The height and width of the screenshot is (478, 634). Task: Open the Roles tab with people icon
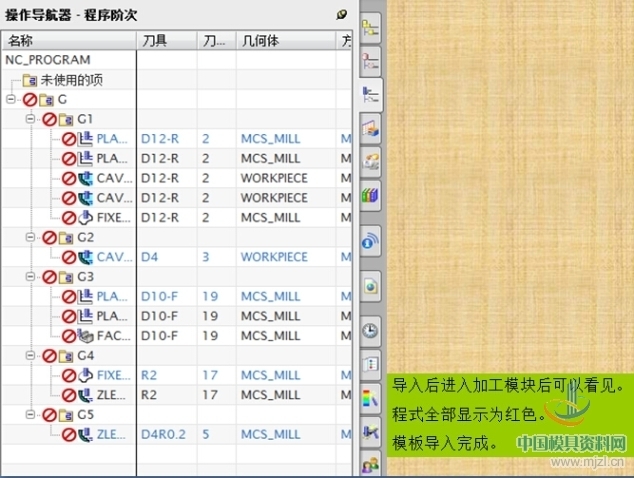pos(371,464)
